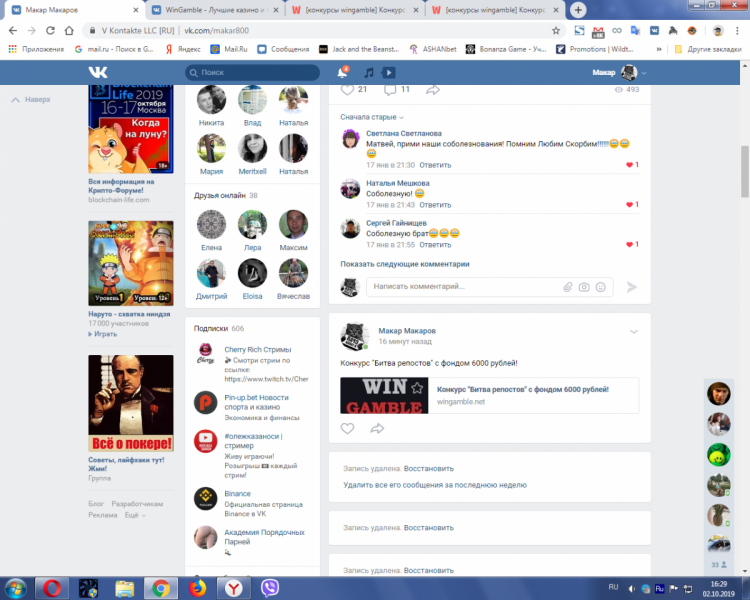Switch to the 'Макар Макаров' browser tab

pos(74,10)
